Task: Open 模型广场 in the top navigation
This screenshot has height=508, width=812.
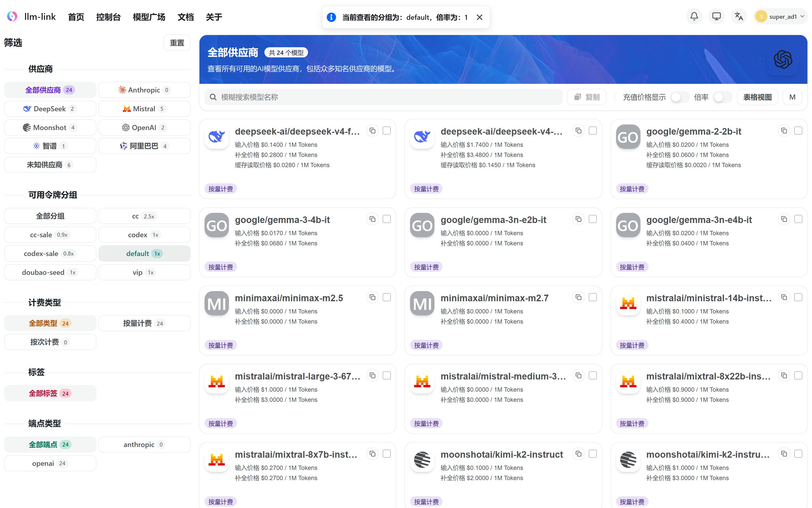Action: [149, 17]
